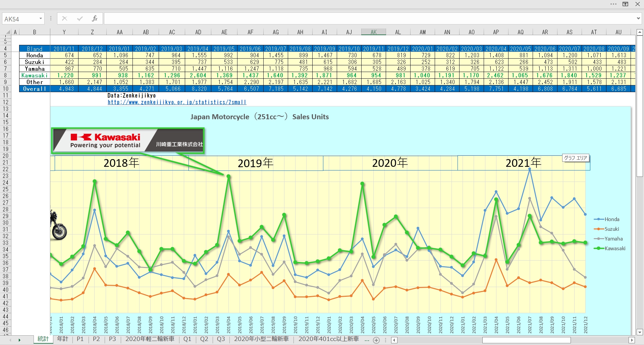
Task: Select the 2018年 label box
Action: pos(121,163)
